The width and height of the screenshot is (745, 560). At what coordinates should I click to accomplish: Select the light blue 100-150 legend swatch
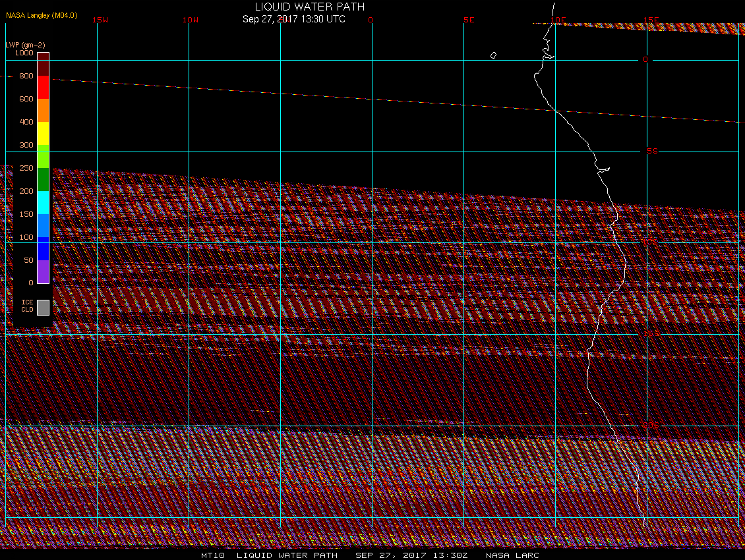[x=44, y=225]
